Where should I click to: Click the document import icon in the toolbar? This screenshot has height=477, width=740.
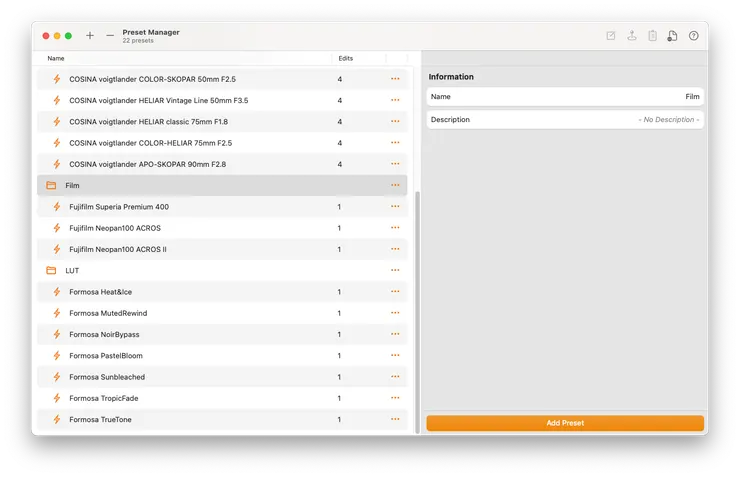(x=673, y=35)
